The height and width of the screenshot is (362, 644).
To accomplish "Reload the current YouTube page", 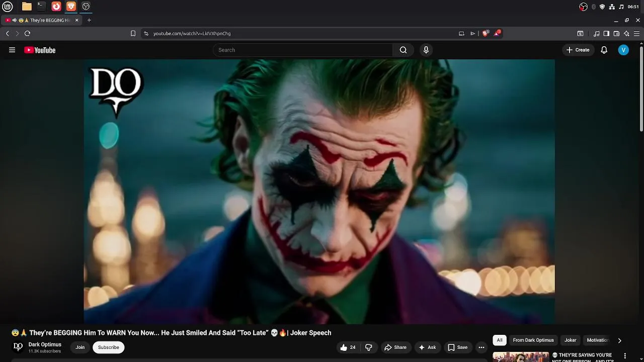I will coord(27,34).
